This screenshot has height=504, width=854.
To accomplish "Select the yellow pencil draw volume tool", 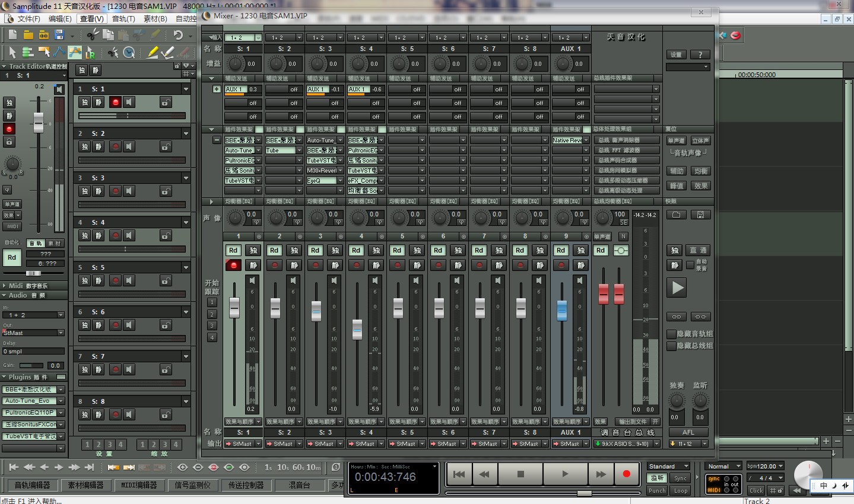I will (153, 53).
